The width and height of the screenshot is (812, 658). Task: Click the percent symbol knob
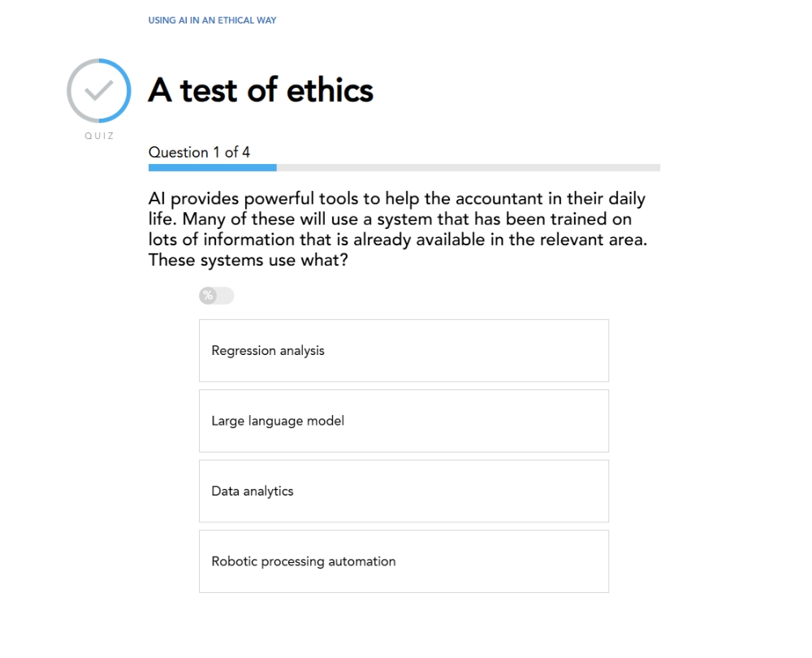(208, 296)
